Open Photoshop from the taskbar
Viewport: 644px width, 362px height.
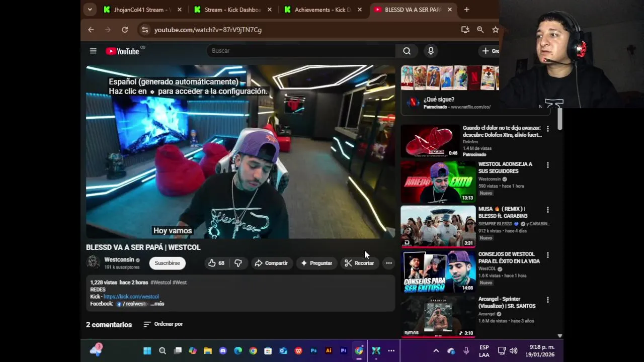(x=313, y=351)
